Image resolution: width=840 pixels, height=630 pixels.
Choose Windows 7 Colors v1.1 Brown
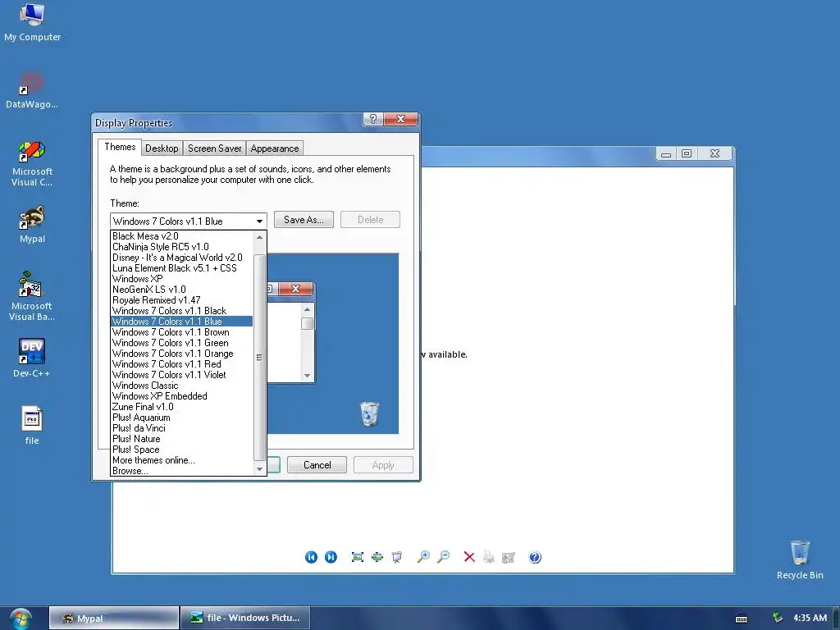pyautogui.click(x=181, y=332)
